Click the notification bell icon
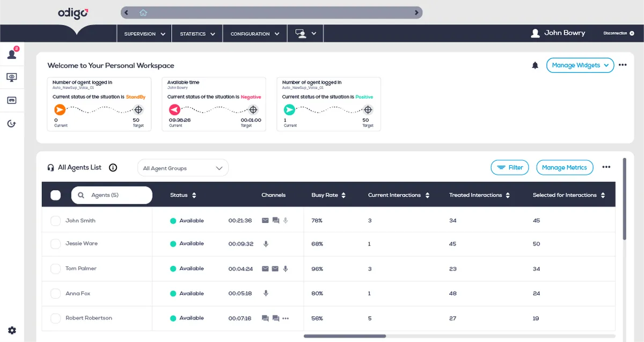This screenshot has width=644, height=342. tap(535, 65)
